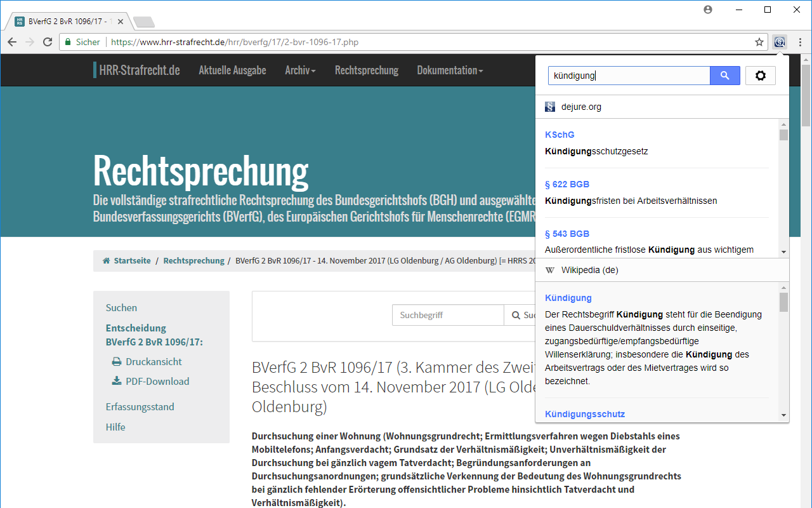This screenshot has width=812, height=508.
Task: Click 'Kündigungsschutzgesetz' result description
Action: pos(596,151)
